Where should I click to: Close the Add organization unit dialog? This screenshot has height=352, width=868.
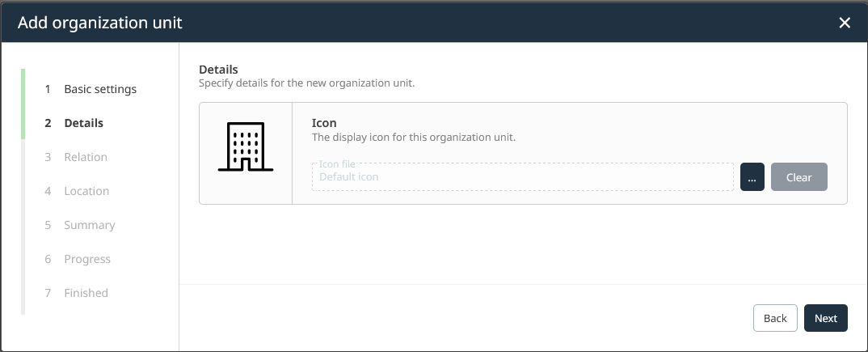[x=845, y=23]
